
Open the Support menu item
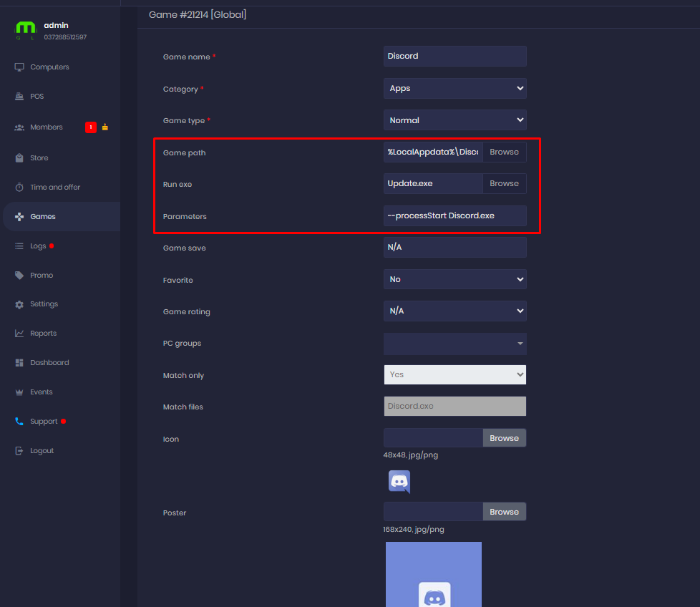coord(44,422)
